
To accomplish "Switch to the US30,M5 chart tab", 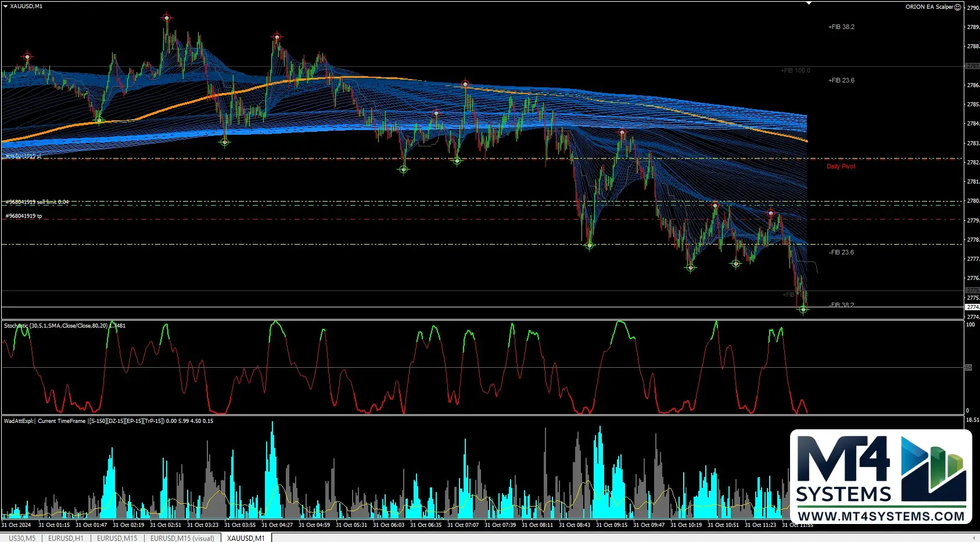I will coord(22,538).
